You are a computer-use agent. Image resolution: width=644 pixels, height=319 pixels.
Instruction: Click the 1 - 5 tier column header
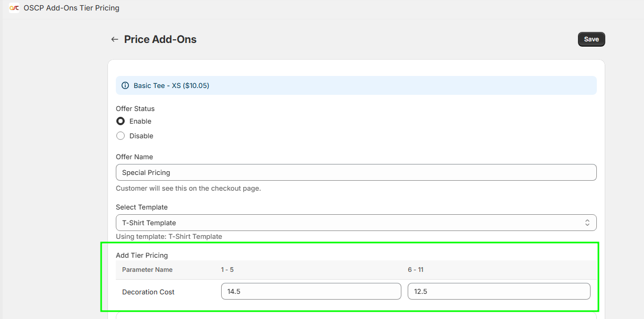(x=227, y=270)
